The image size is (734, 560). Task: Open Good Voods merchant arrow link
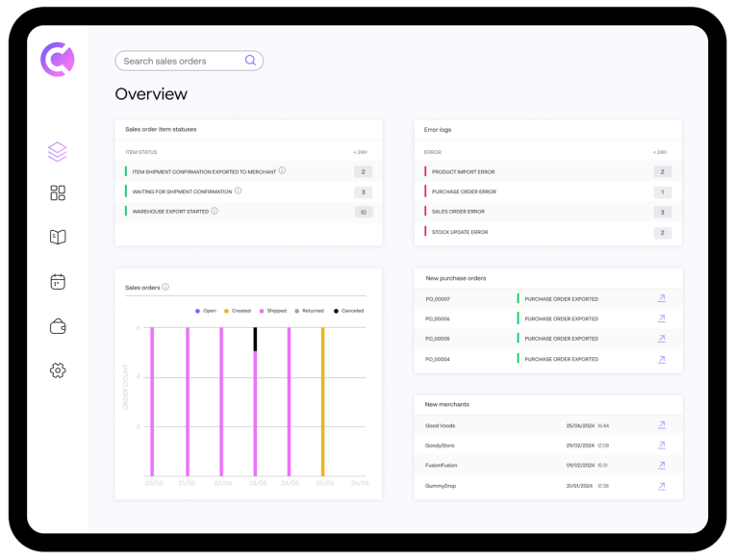[662, 425]
